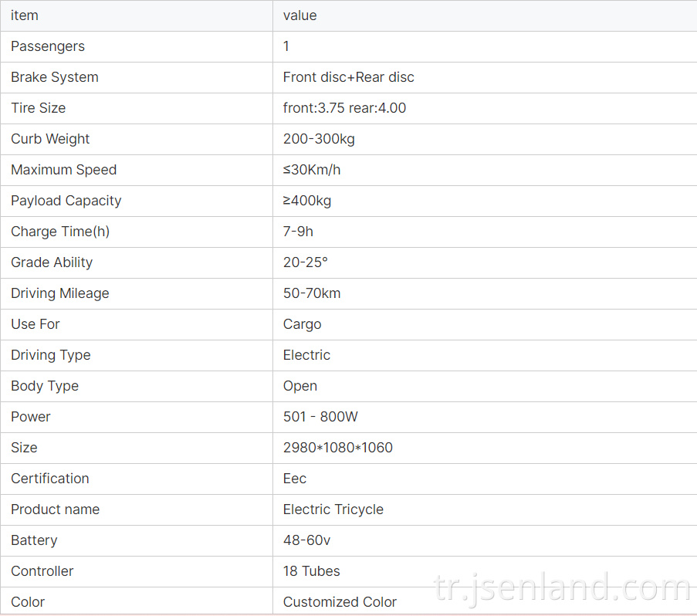Select the Passengers row label
Viewport: 697px width, 616px height.
48,46
